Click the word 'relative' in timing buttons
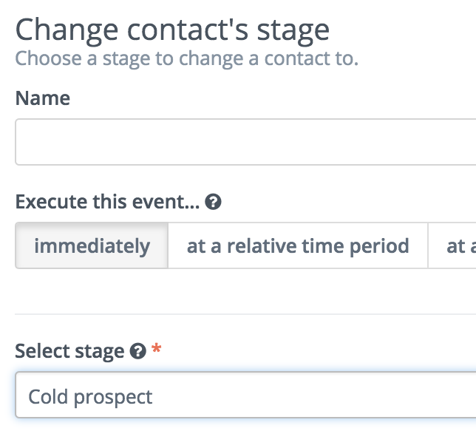The height and width of the screenshot is (448, 476). click(262, 245)
